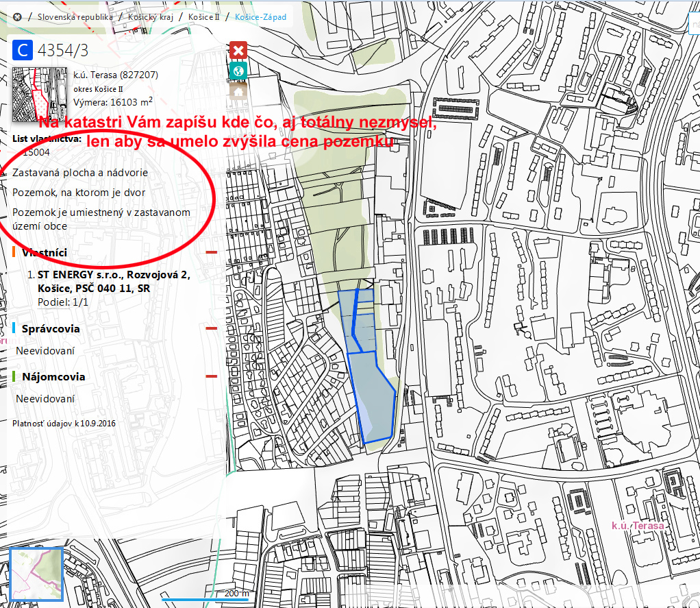The image size is (700, 608).
Task: Open the parcel 4354/3 thumbnail image
Action: point(40,95)
